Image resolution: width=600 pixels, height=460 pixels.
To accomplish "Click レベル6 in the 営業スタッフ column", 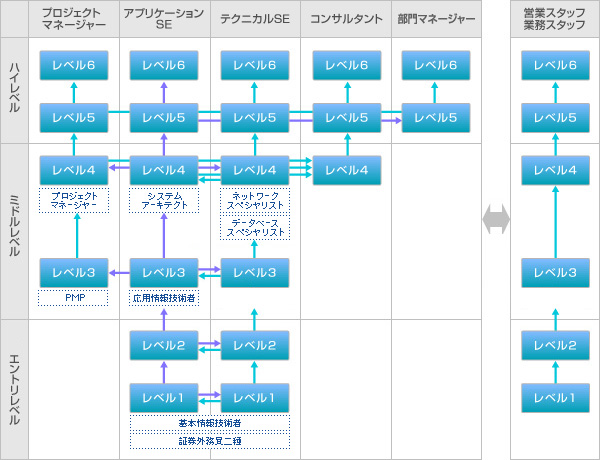I will [x=556, y=65].
